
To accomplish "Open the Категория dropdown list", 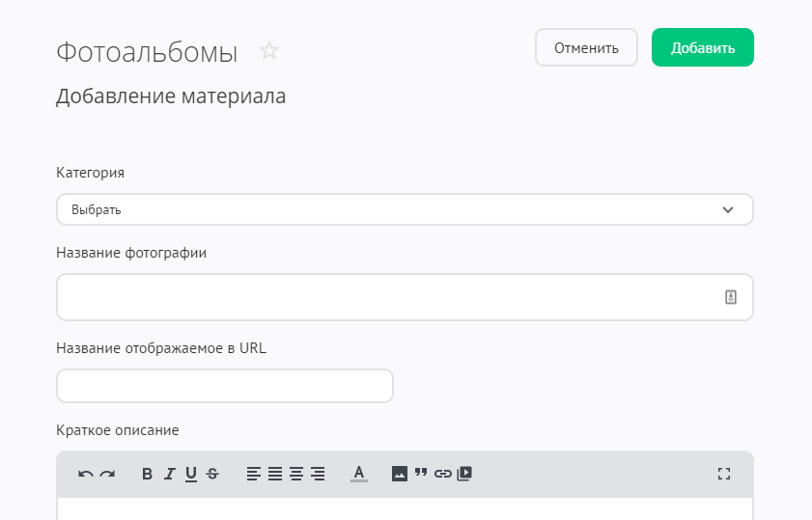I will tap(405, 209).
